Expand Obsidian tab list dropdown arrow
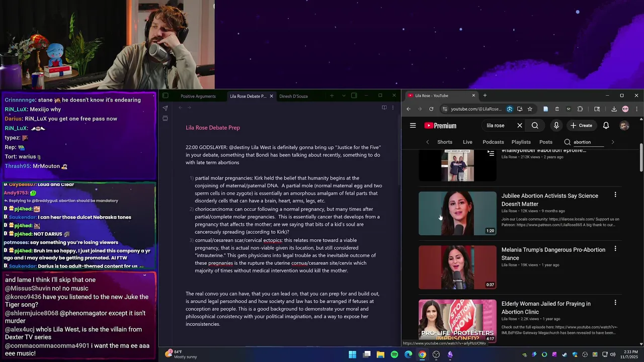The image size is (644, 362). click(344, 96)
